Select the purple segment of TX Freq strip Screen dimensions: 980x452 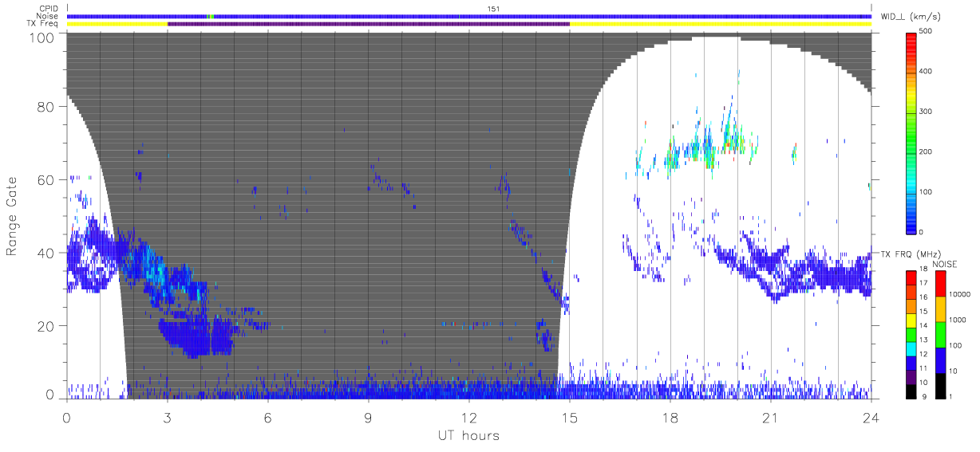pyautogui.click(x=369, y=24)
